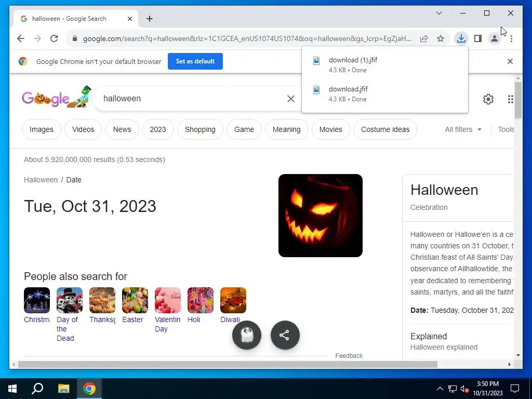This screenshot has height=399, width=532.
Task: Select the Meaning filter chip
Action: pos(286,129)
